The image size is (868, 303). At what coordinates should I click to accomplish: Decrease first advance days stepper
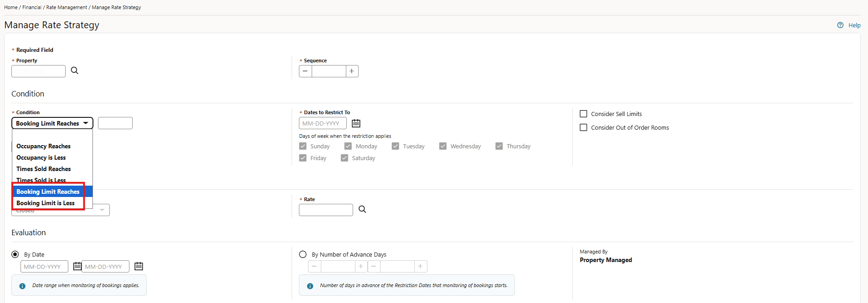click(x=314, y=266)
